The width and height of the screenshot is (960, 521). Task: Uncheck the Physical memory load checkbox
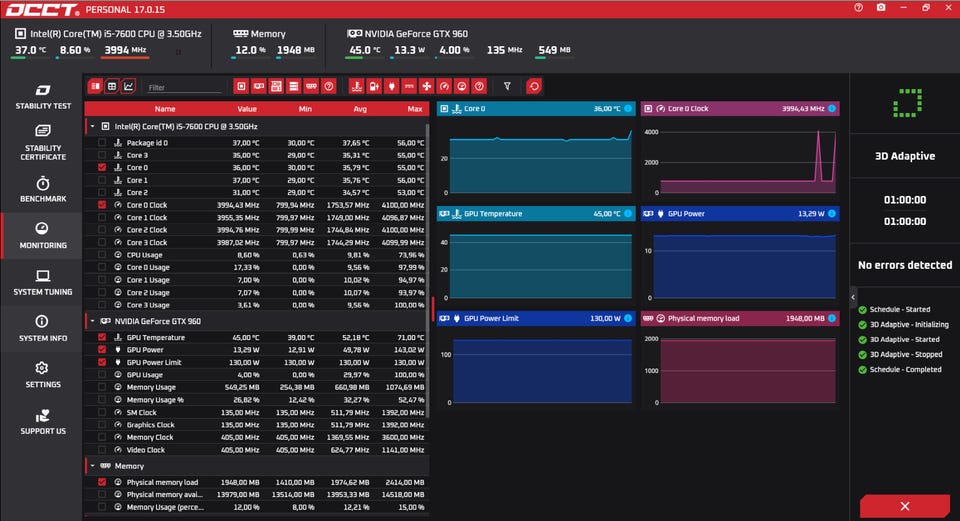[x=102, y=482]
